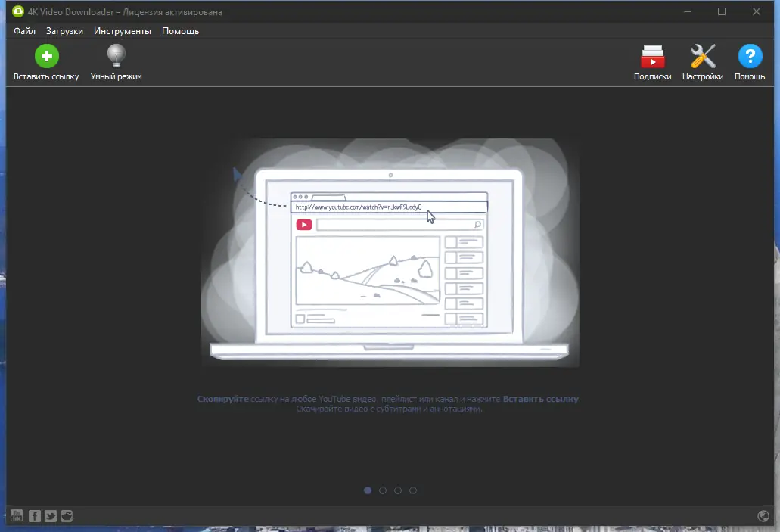Open the Помощь menu in the menu bar
This screenshot has height=532, width=780.
pyautogui.click(x=180, y=31)
